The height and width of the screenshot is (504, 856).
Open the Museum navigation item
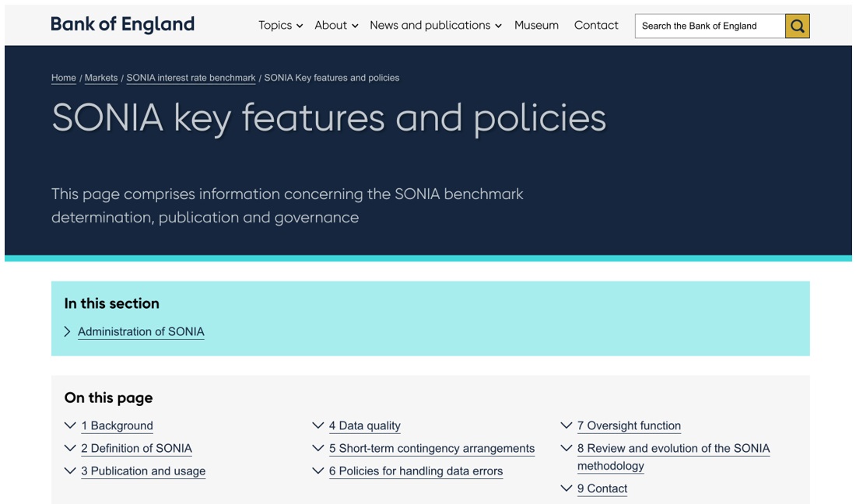click(536, 26)
